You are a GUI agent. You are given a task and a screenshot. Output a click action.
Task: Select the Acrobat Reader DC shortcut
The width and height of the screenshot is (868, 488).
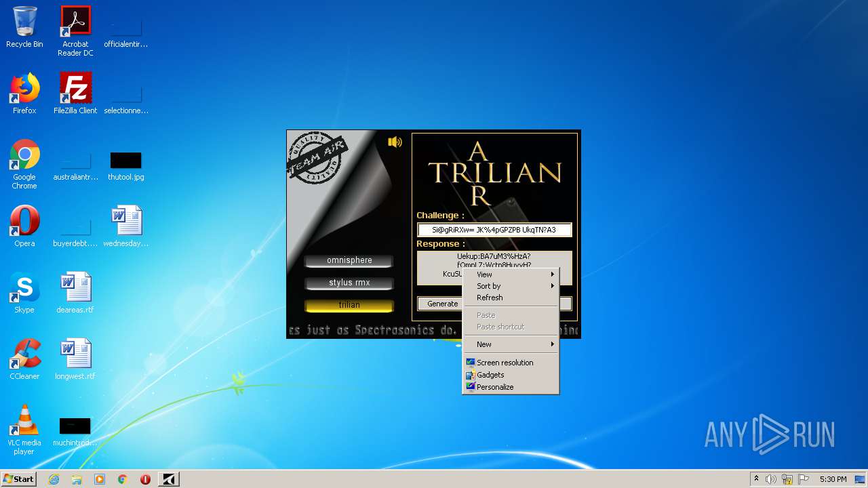pos(75,31)
